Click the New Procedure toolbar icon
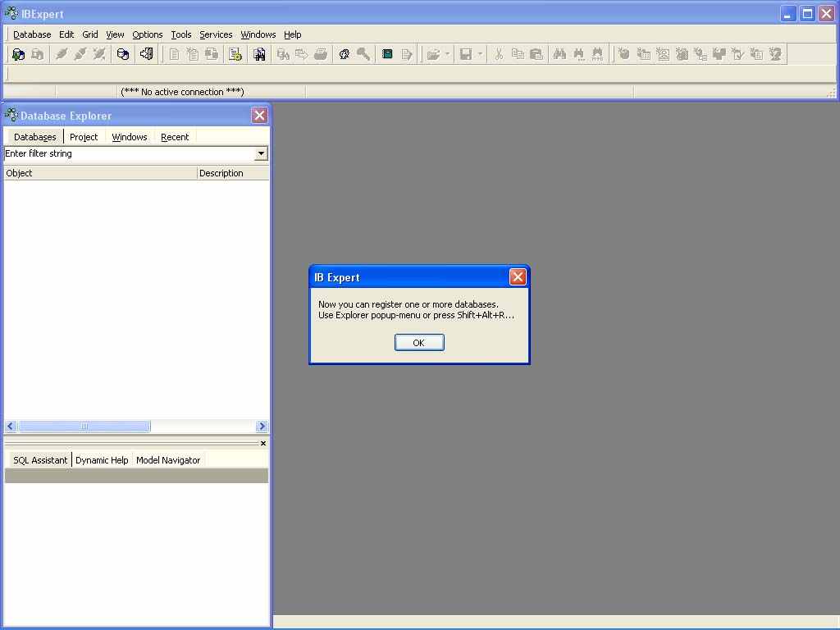The height and width of the screenshot is (630, 840). pyautogui.click(x=682, y=54)
